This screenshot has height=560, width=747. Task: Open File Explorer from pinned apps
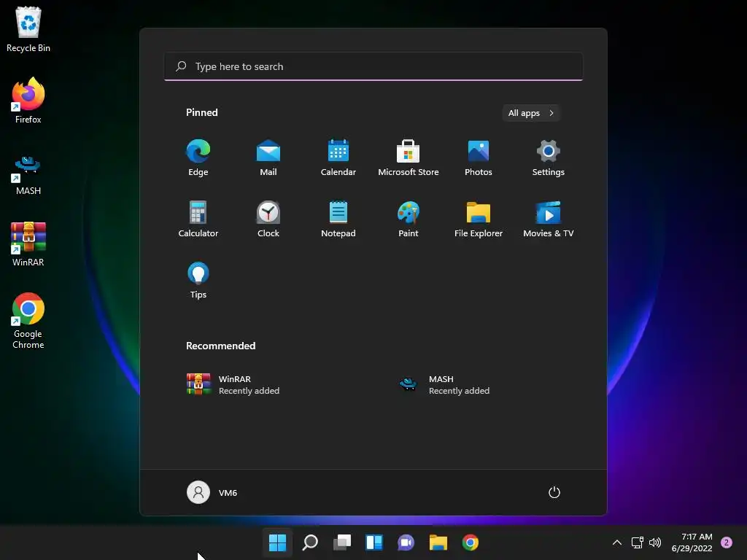pyautogui.click(x=479, y=219)
